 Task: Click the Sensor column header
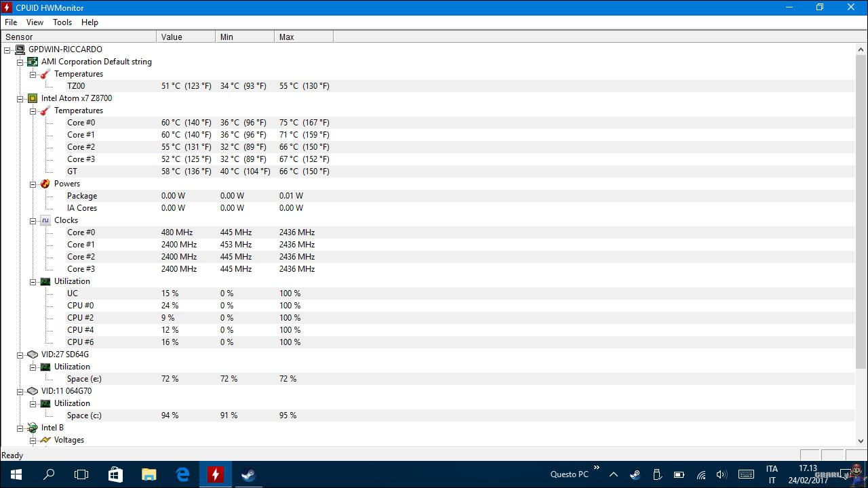click(79, 37)
